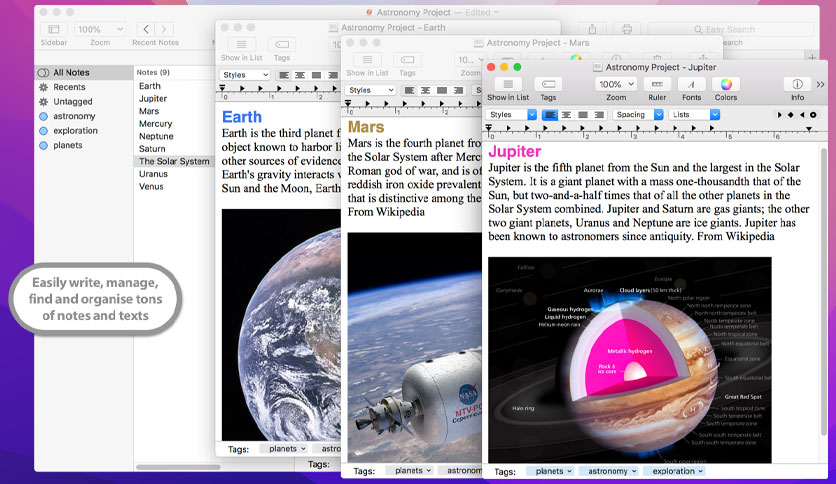Click the Share icon in main window

coord(592,29)
